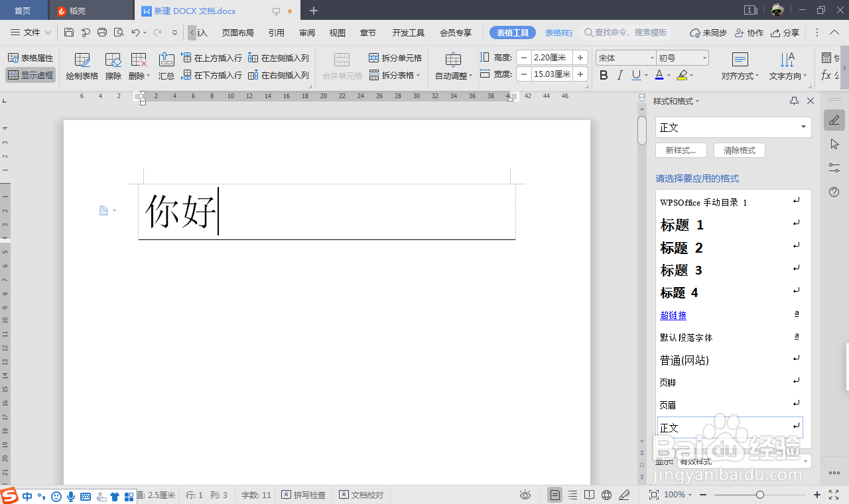Open the help question-mark sidebar icon
Image resolution: width=849 pixels, height=504 pixels.
tap(834, 192)
